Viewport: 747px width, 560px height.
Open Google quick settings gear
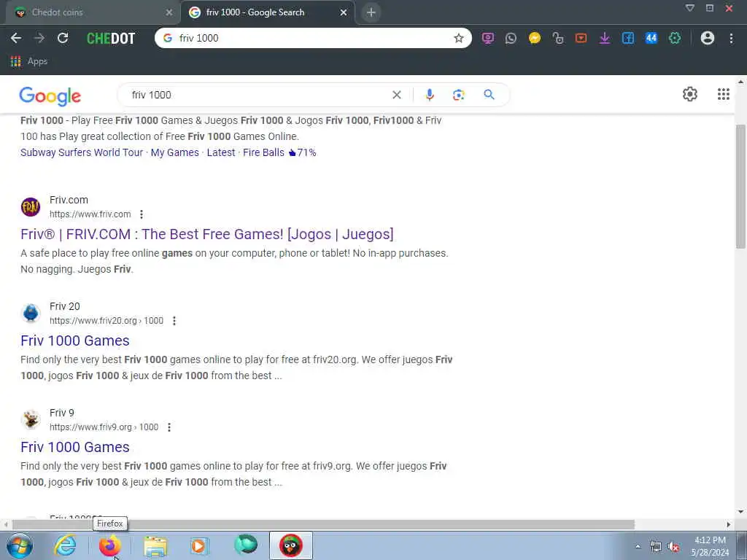pos(690,94)
